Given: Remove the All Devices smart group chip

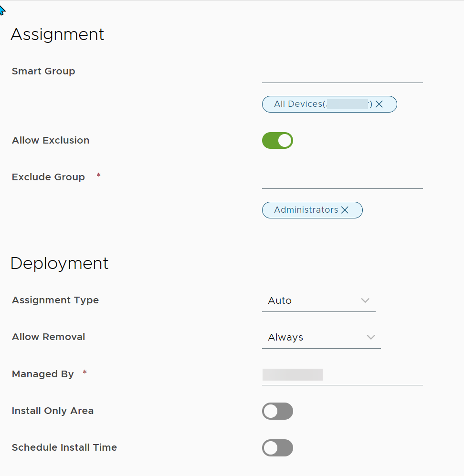Looking at the screenshot, I should coord(379,104).
